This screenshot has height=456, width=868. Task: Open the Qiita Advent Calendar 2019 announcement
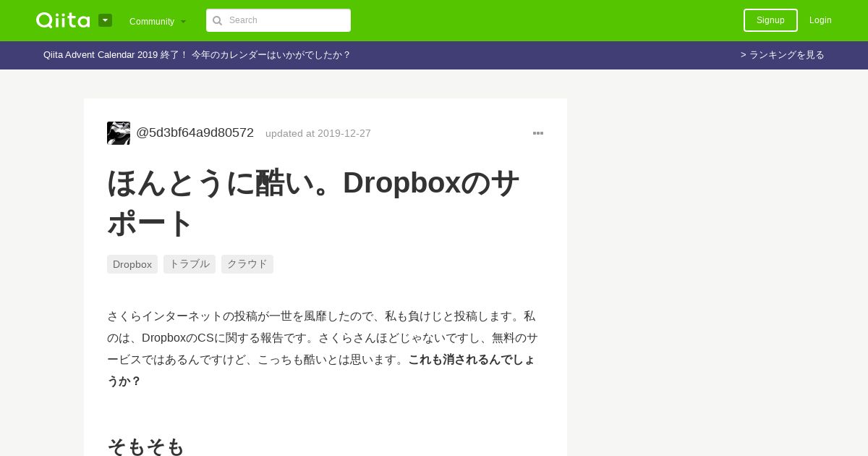point(197,55)
